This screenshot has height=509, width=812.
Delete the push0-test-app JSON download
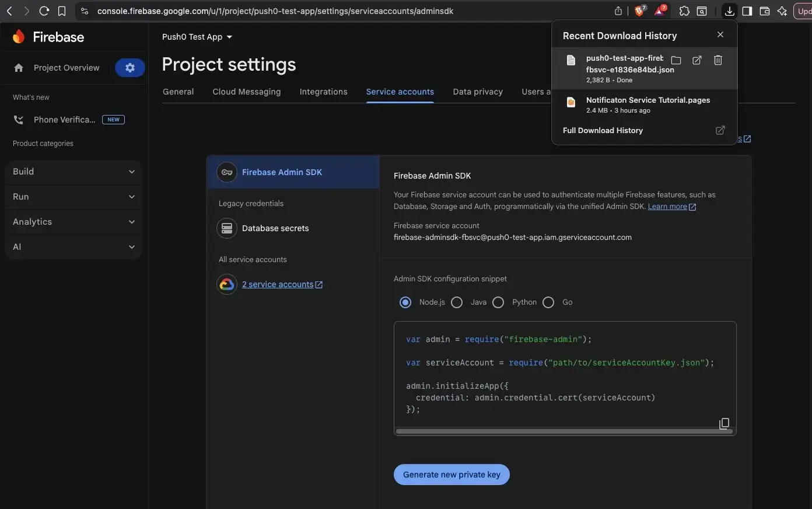pyautogui.click(x=717, y=60)
